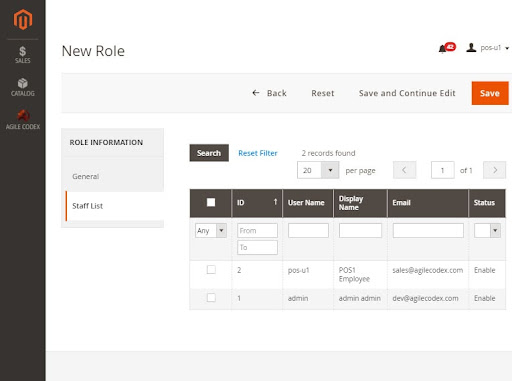Click the Magento logo icon
This screenshot has width=512, height=381.
click(x=23, y=20)
